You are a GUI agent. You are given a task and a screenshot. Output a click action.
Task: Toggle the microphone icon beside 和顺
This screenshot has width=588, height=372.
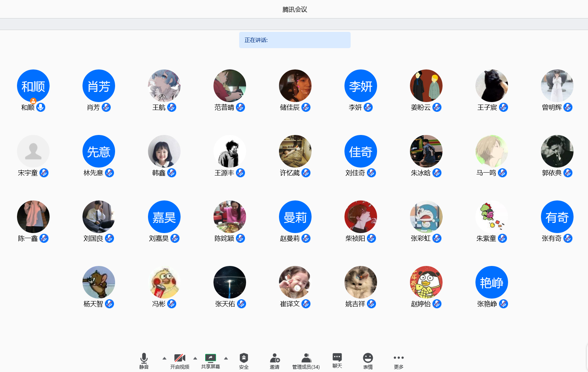41,107
